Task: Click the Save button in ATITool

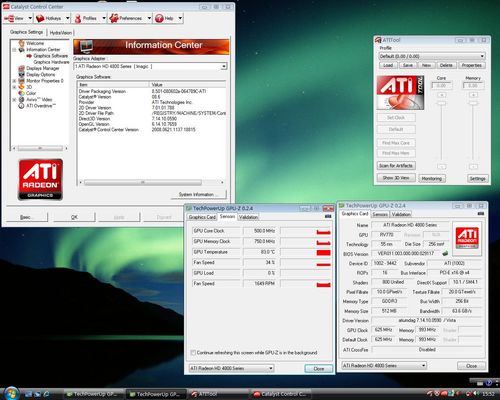Action: [x=408, y=65]
